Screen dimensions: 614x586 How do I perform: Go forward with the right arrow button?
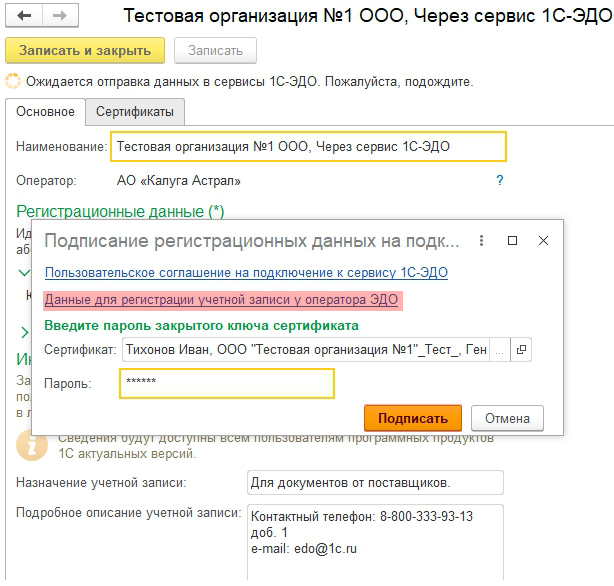coord(60,15)
